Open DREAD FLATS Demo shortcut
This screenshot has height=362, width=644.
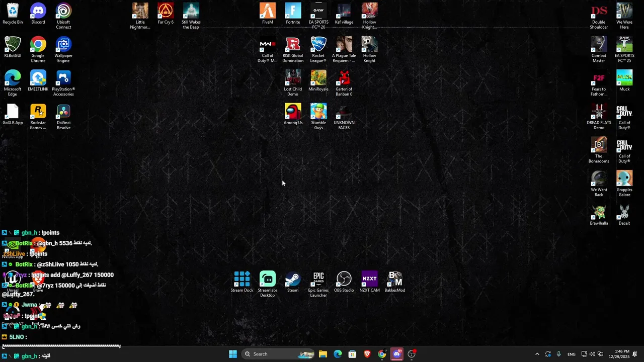(599, 117)
